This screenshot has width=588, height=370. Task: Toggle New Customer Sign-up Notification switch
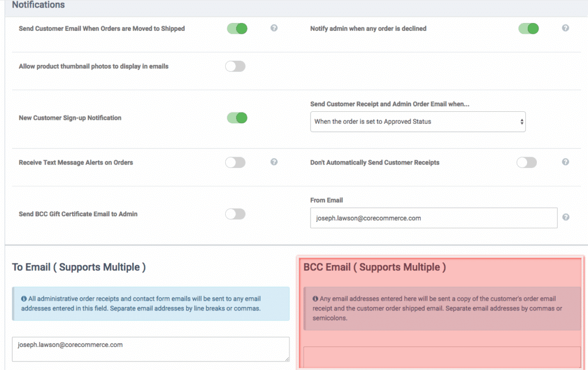[x=237, y=118]
